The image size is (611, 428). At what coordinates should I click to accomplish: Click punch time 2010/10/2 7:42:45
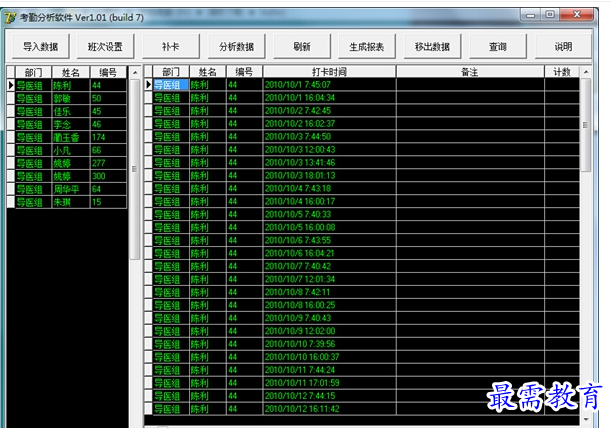click(x=298, y=111)
